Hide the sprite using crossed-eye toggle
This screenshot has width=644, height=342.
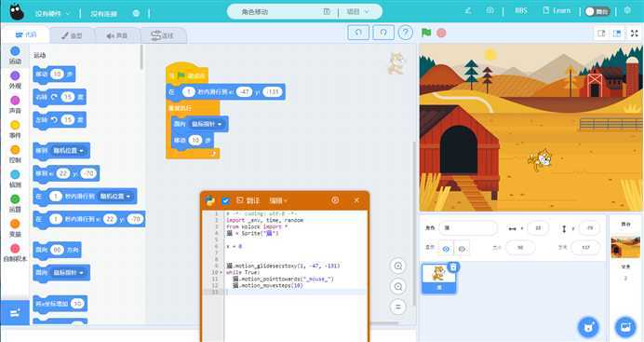[x=462, y=249]
